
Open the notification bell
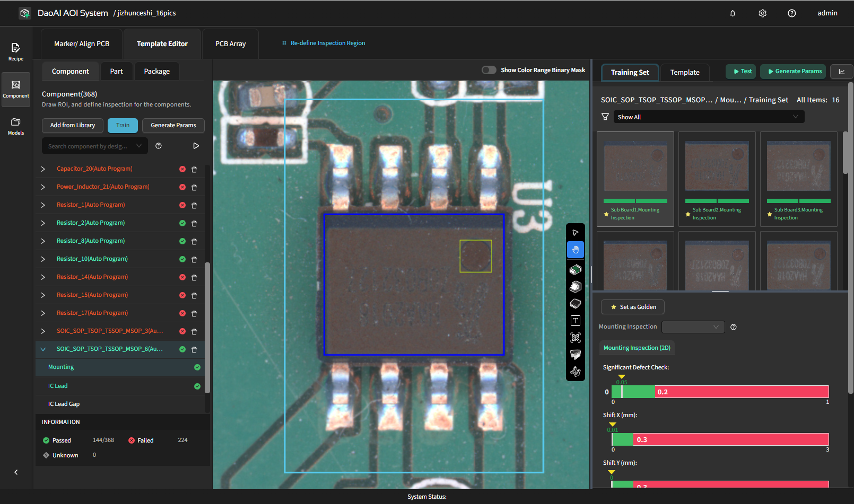[x=732, y=13]
